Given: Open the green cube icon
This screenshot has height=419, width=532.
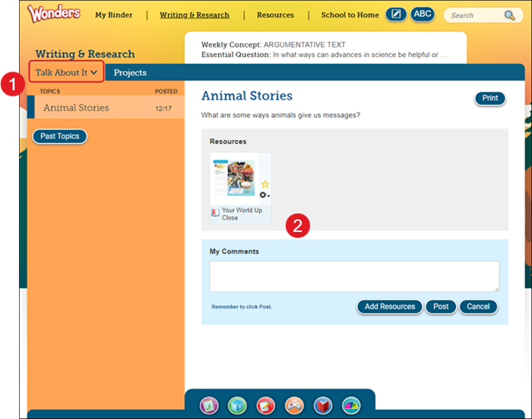Looking at the screenshot, I should 236,405.
